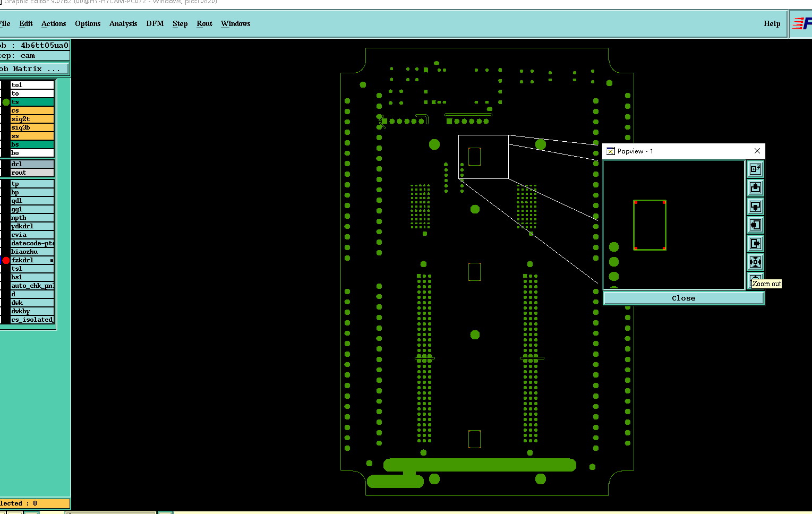Open the File menu
The image size is (812, 514).
(x=5, y=23)
